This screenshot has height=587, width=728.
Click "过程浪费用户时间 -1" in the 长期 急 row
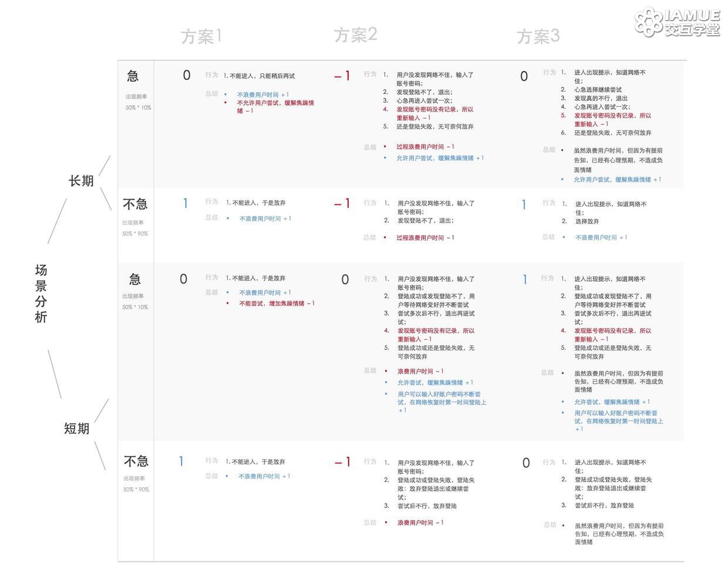point(426,147)
